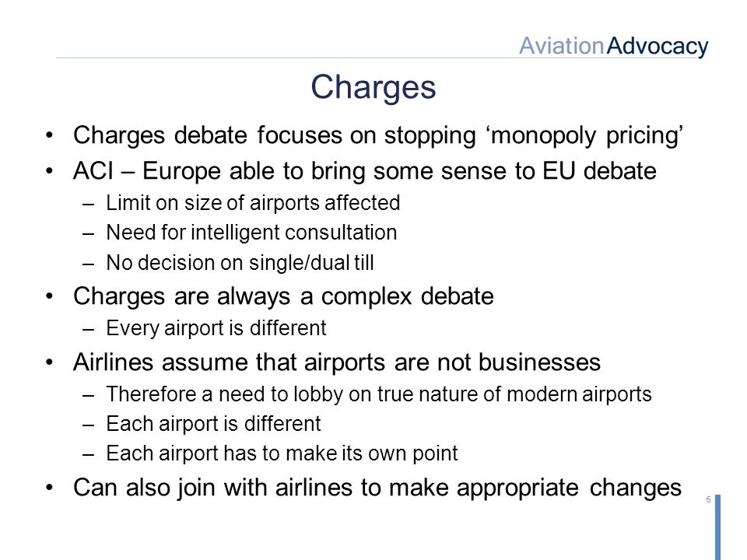Click the 'monopoly pricing' bullet line
Image resolution: width=747 pixels, height=560 pixels.
[378, 135]
